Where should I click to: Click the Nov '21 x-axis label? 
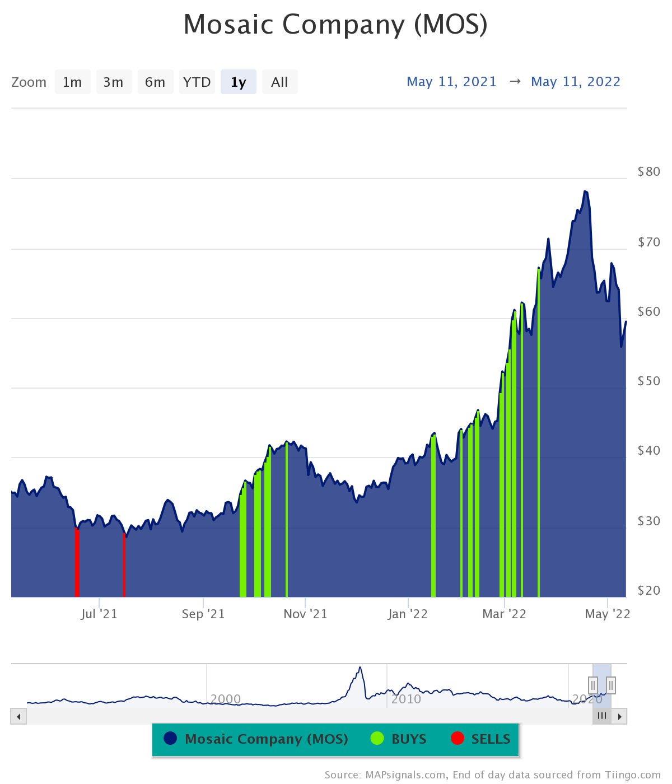point(305,614)
